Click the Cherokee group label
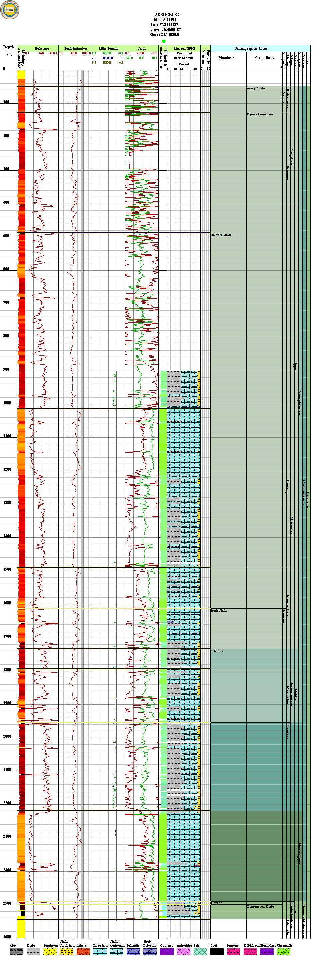 click(x=288, y=730)
